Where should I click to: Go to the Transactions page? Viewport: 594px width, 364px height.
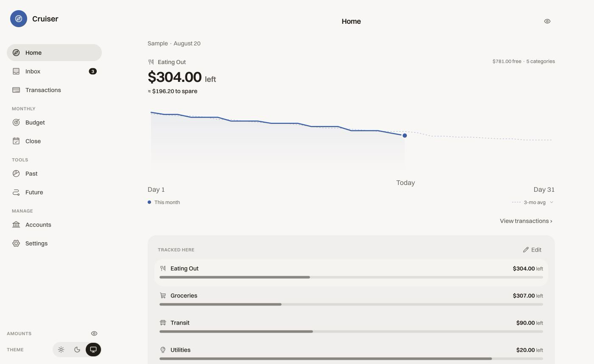point(54,90)
